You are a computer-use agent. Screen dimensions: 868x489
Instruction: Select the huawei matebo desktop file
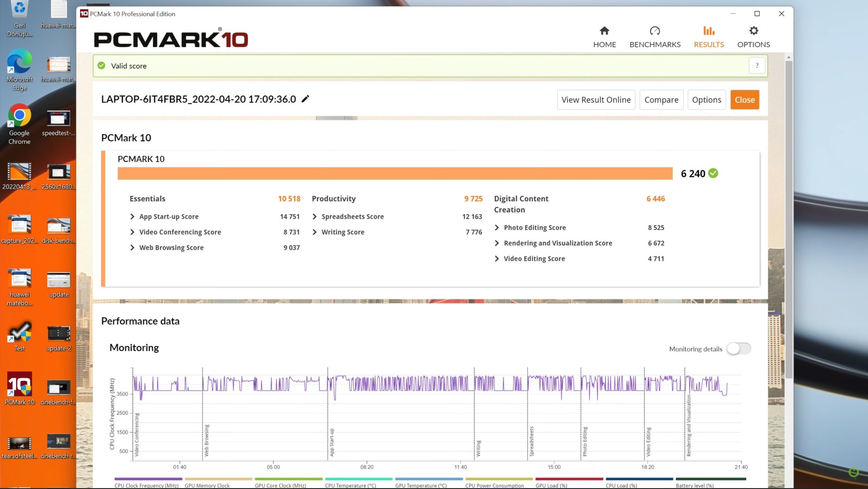point(19,288)
